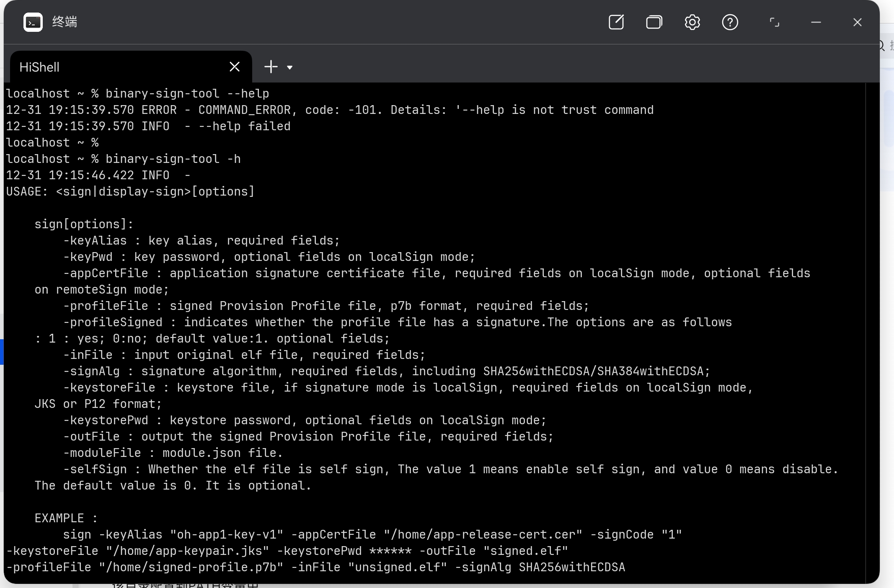
Task: Close the terminal window
Action: pyautogui.click(x=857, y=22)
